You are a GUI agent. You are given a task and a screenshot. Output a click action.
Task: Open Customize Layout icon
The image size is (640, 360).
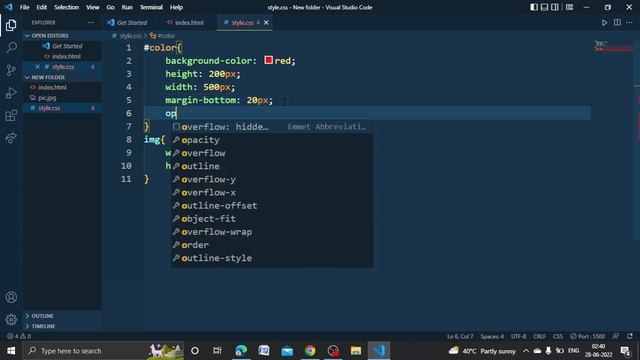point(569,7)
